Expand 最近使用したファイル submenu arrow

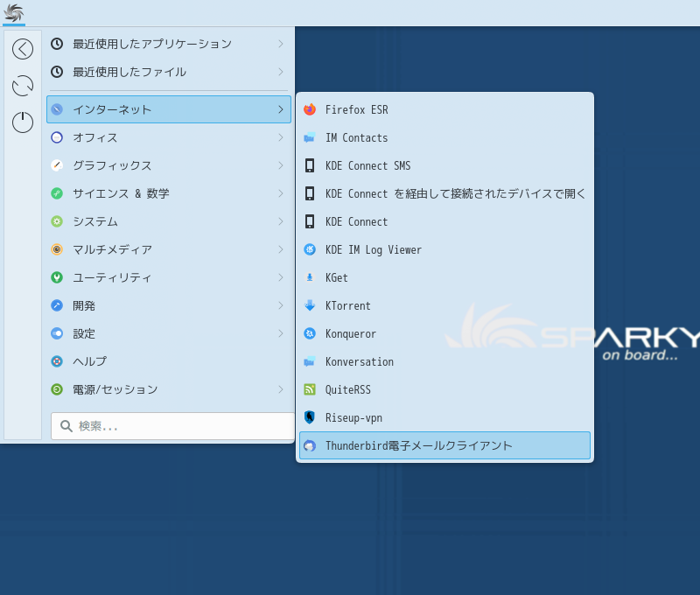(281, 72)
